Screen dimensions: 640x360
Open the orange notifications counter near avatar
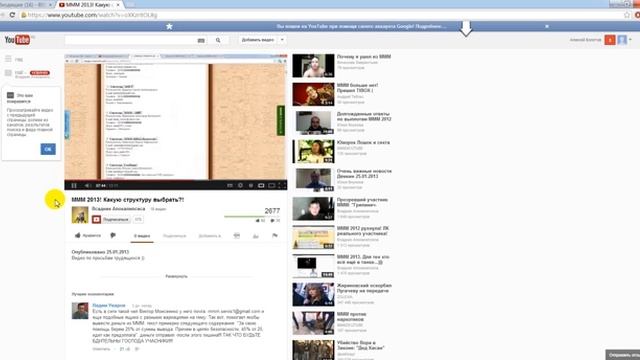(x=610, y=40)
